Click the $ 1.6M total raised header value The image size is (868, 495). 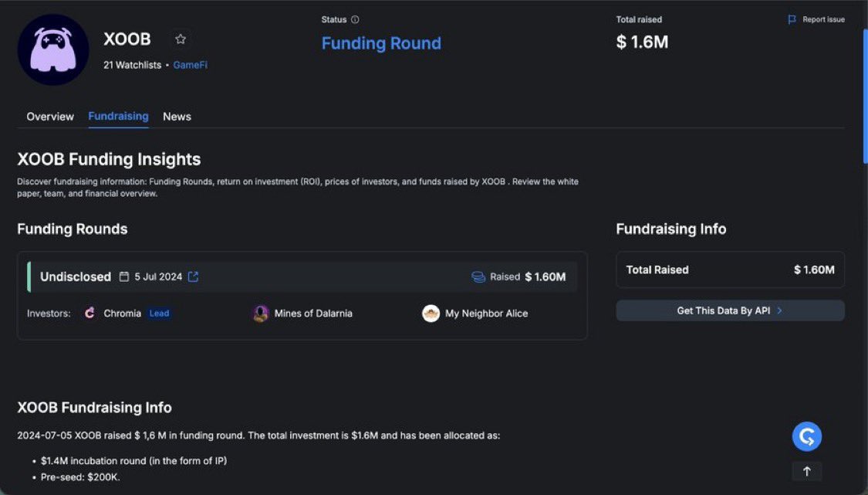tap(642, 42)
